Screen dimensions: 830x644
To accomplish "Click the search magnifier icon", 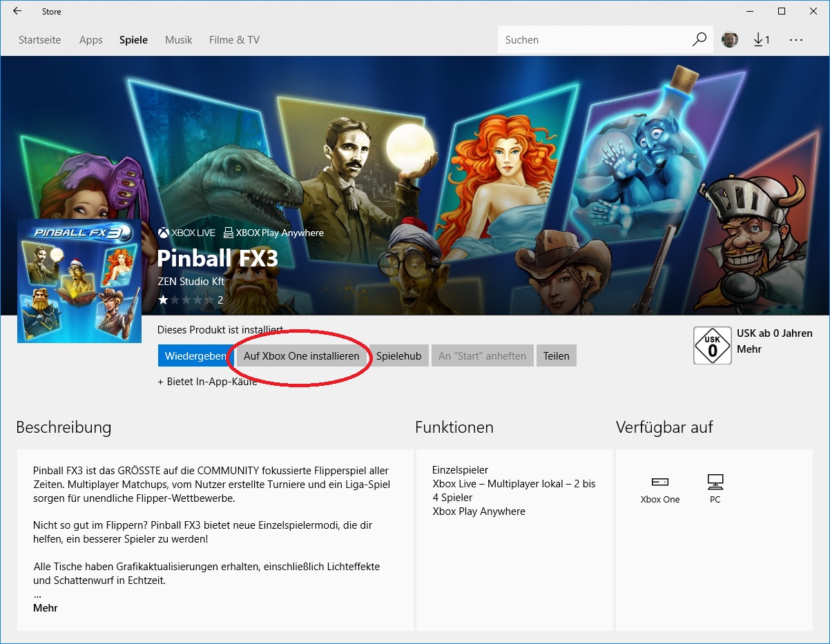I will [699, 40].
